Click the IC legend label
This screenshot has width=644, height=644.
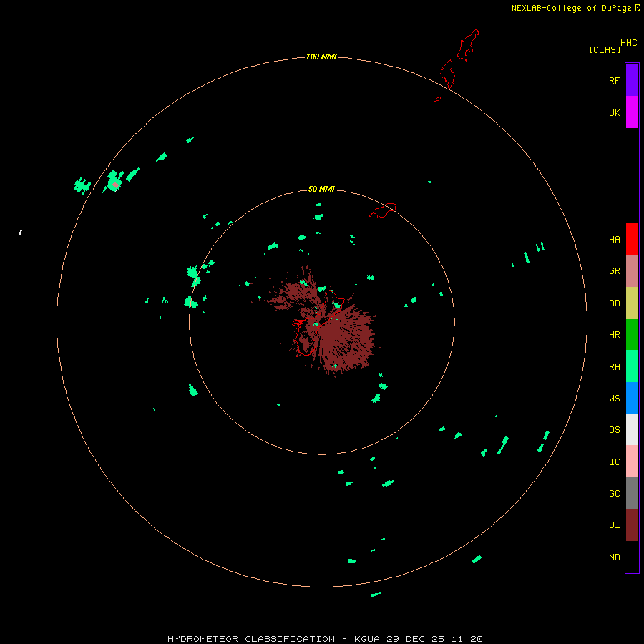tap(614, 462)
